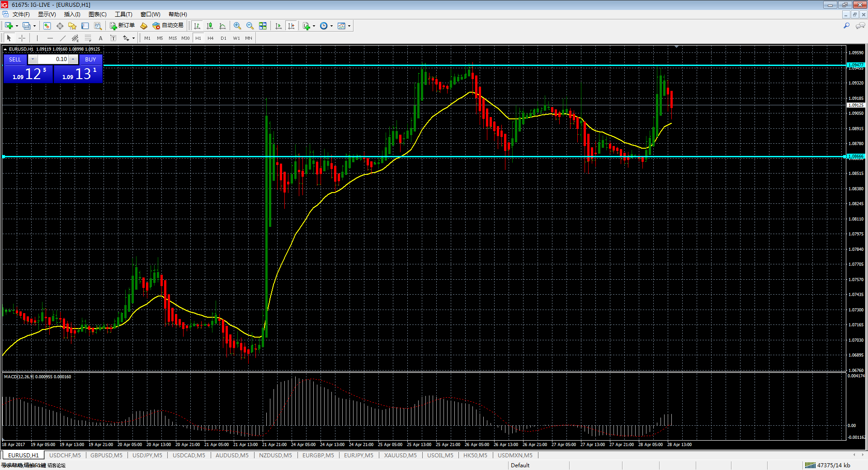Select the D1 timeframe button
The image size is (868, 470).
pyautogui.click(x=223, y=38)
